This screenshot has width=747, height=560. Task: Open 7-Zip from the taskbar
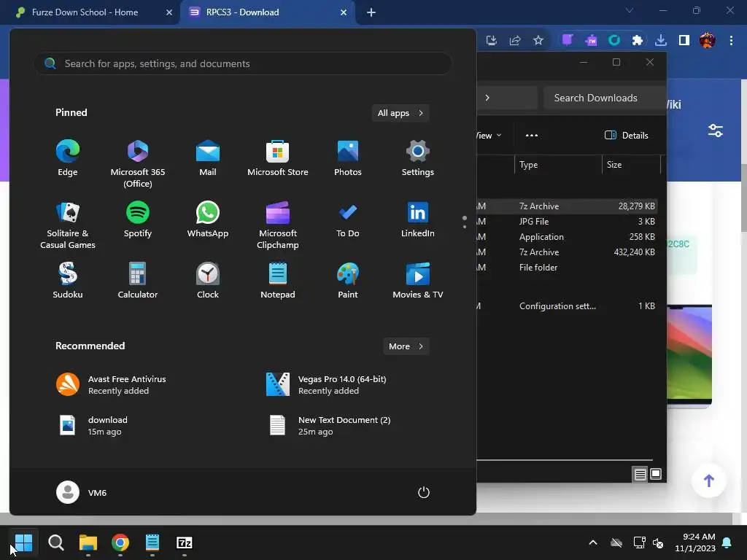pyautogui.click(x=185, y=542)
